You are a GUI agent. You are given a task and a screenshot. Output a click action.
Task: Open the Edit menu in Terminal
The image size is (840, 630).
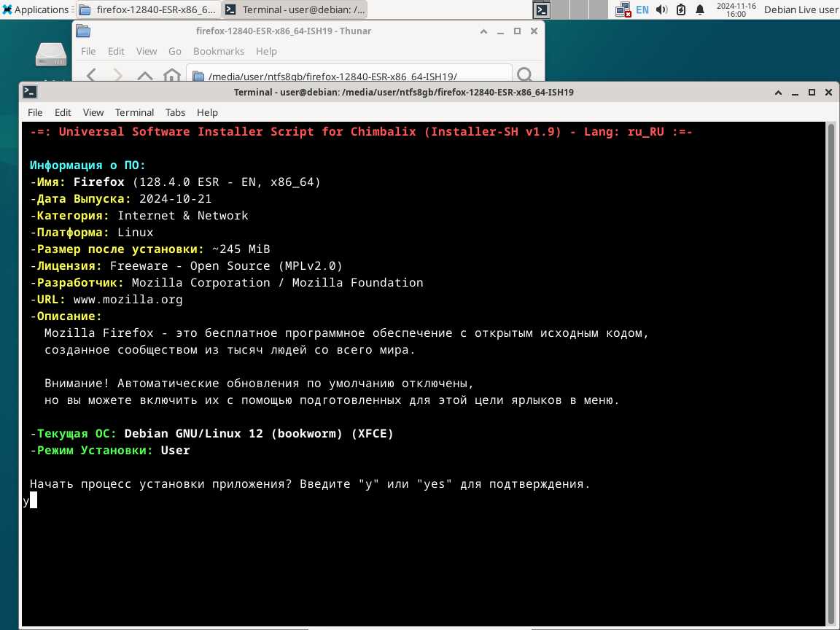coord(63,112)
